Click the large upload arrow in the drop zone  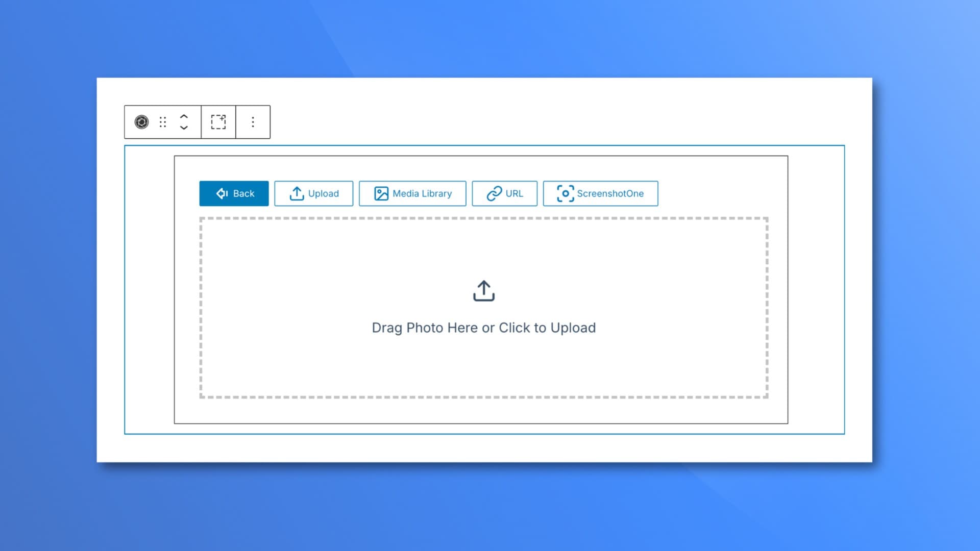[483, 290]
